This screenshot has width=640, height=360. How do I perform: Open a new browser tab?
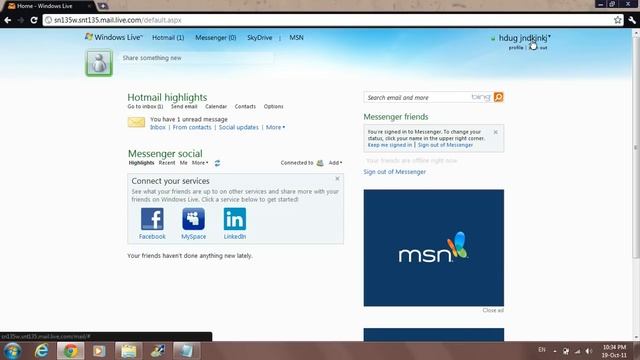click(x=103, y=6)
